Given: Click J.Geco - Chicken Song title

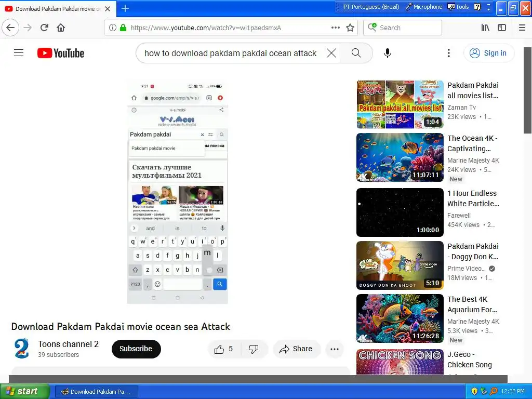Looking at the screenshot, I should coord(470,360).
